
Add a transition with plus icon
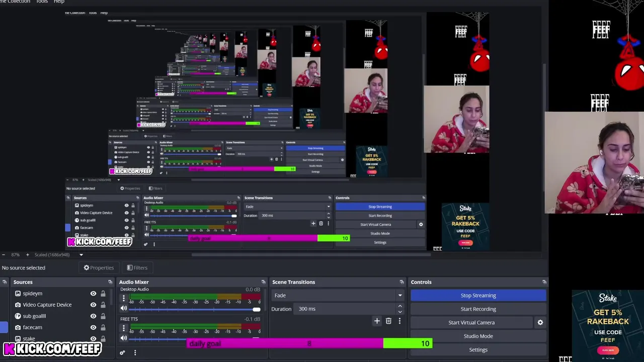point(377,321)
